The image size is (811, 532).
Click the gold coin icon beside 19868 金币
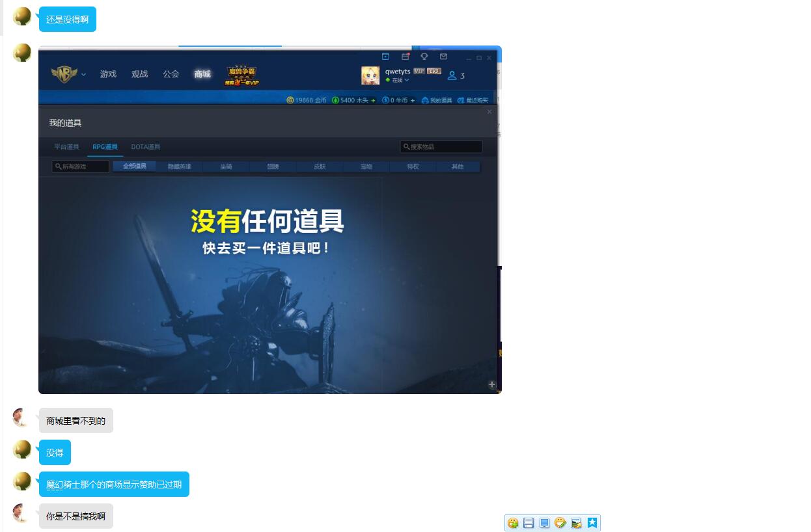tap(290, 100)
